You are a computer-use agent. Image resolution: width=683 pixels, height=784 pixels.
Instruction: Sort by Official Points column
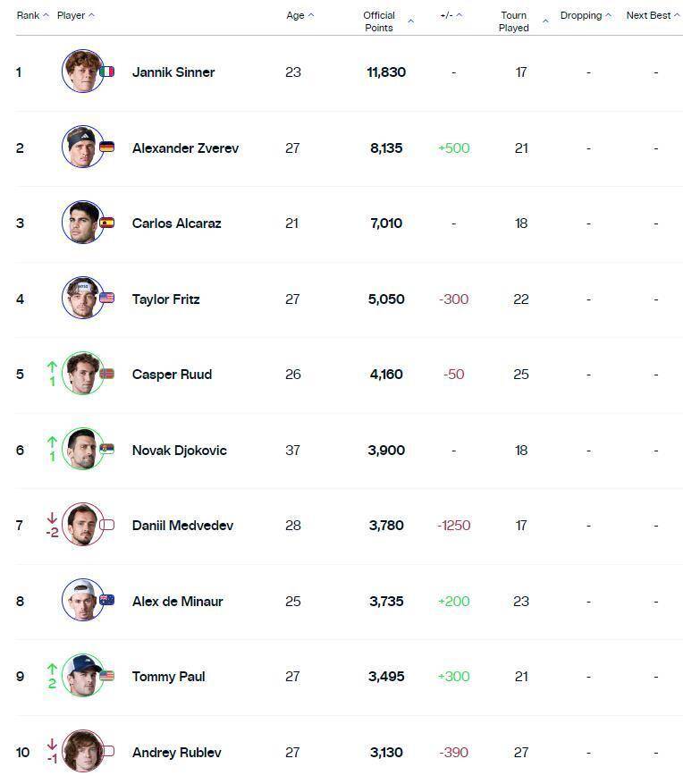click(387, 21)
